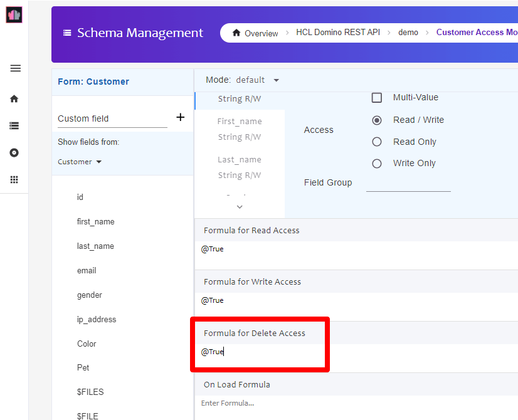Expand the Customer fields source dropdown
The image size is (518, 420).
[80, 162]
